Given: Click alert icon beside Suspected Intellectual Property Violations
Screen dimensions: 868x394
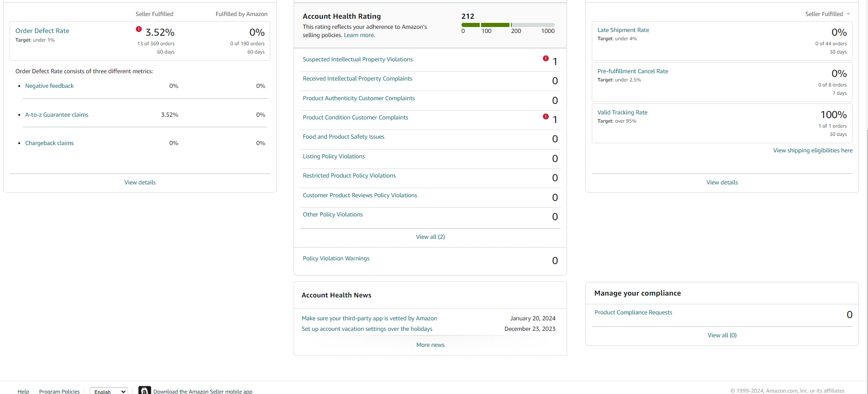Looking at the screenshot, I should (546, 59).
